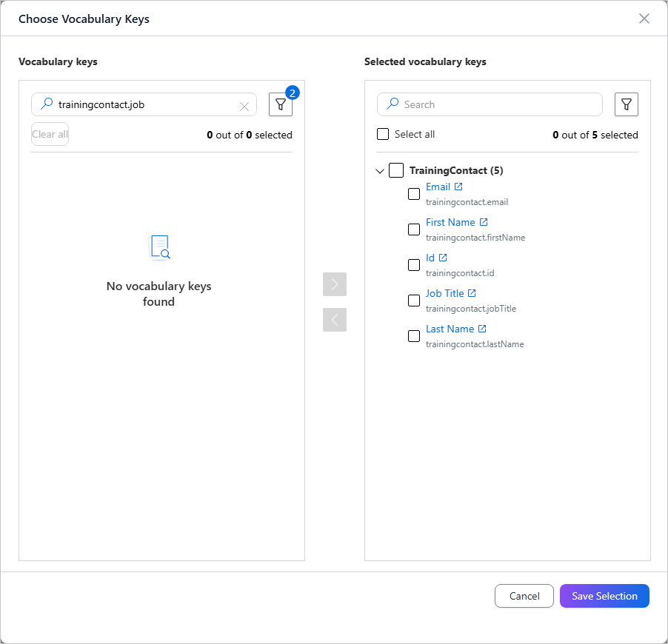This screenshot has width=668, height=644.
Task: Click the "No vocabulary keys found" message
Action: pos(159,294)
